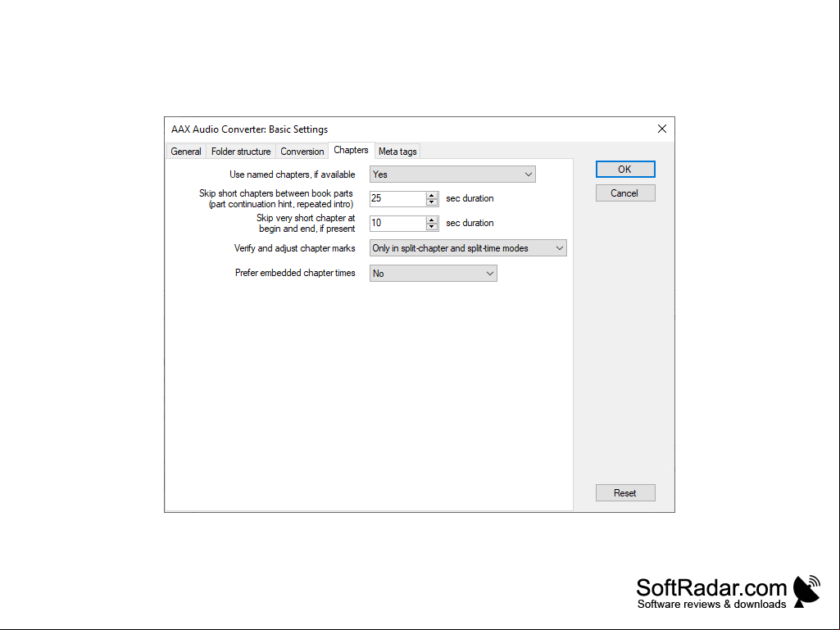Image resolution: width=840 pixels, height=630 pixels.
Task: Open the Folder structure tab
Action: 241,152
